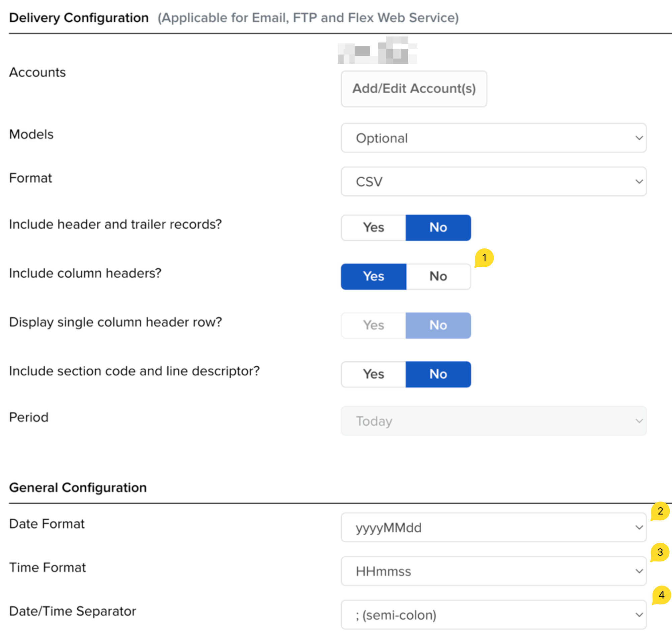Select No for section code and line descriptor
Viewport: 672px width, 633px height.
(x=438, y=374)
